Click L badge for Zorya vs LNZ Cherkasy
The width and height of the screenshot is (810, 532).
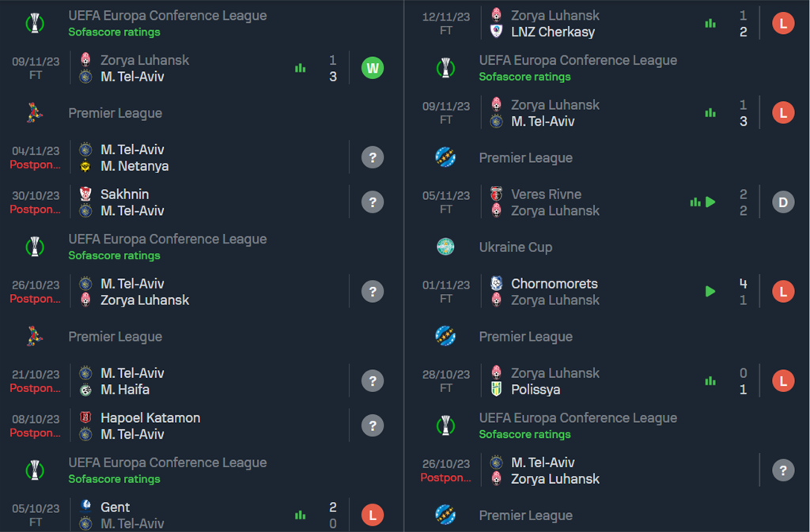point(783,24)
